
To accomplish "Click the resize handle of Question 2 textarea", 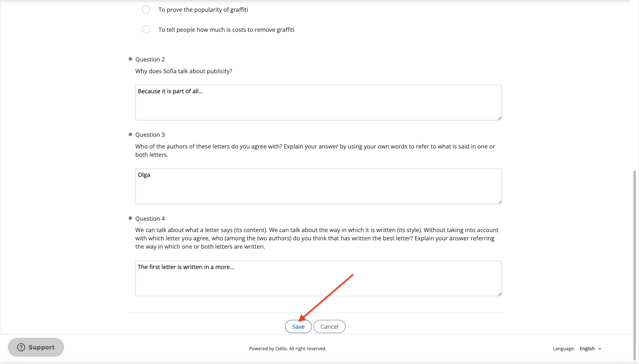I will [x=499, y=118].
